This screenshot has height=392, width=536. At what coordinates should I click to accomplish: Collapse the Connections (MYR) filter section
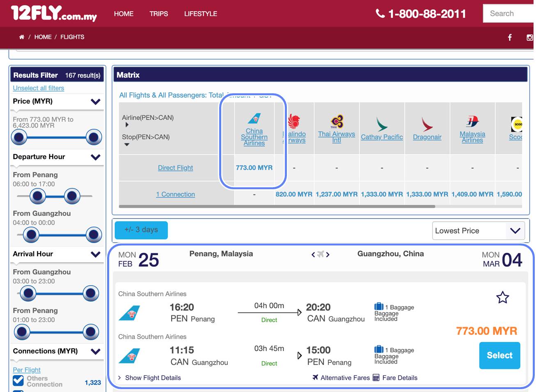(x=96, y=351)
